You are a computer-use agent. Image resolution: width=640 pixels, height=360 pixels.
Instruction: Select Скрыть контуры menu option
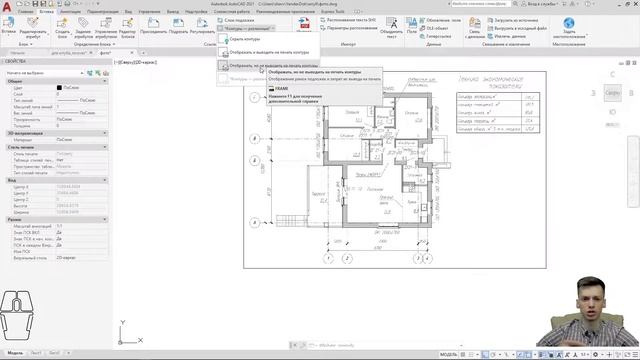268,39
